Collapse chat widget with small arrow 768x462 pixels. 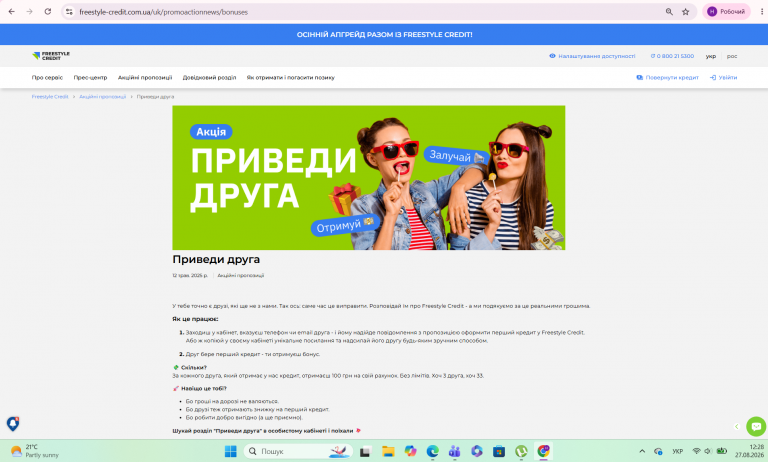(x=736, y=426)
